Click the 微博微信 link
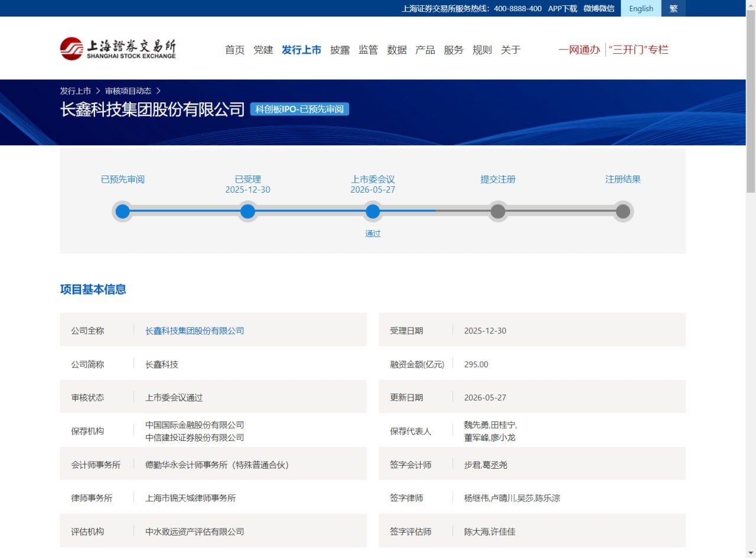The image size is (756, 558). (599, 8)
